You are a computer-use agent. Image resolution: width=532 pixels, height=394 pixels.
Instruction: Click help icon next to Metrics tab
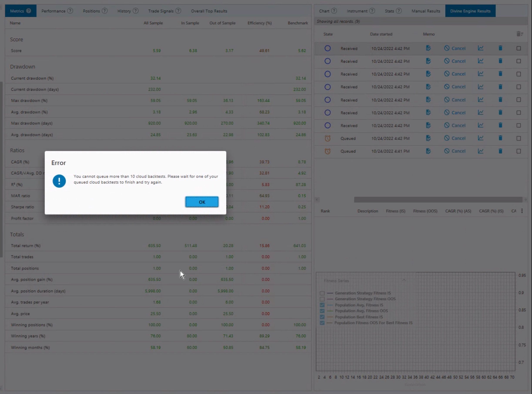click(x=29, y=11)
